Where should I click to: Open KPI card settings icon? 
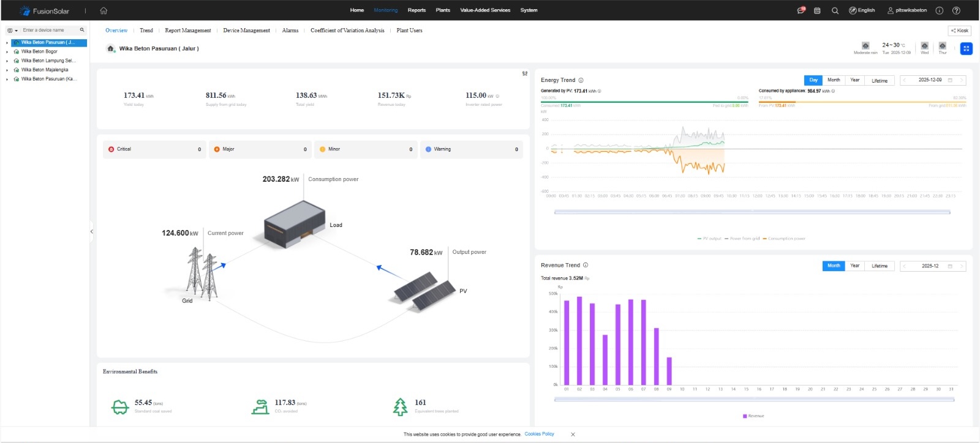[524, 73]
